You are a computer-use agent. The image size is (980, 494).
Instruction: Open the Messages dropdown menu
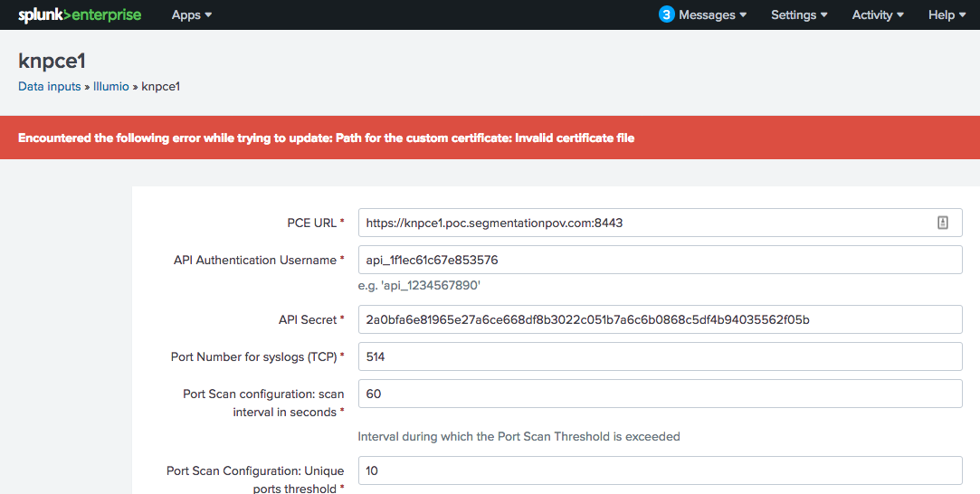tap(712, 15)
